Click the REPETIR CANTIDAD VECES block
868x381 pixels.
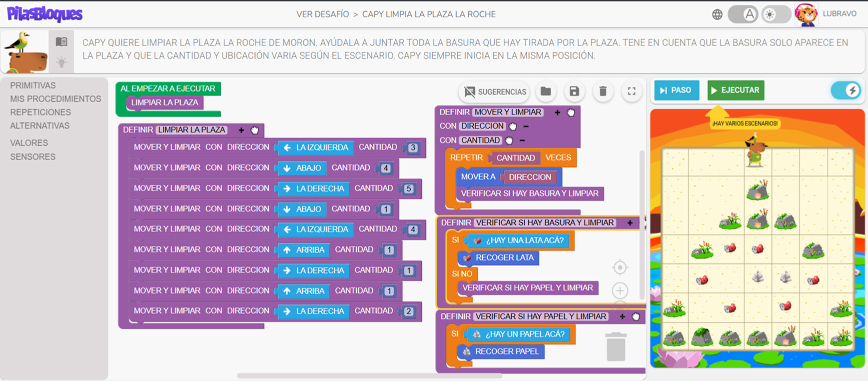click(x=466, y=158)
